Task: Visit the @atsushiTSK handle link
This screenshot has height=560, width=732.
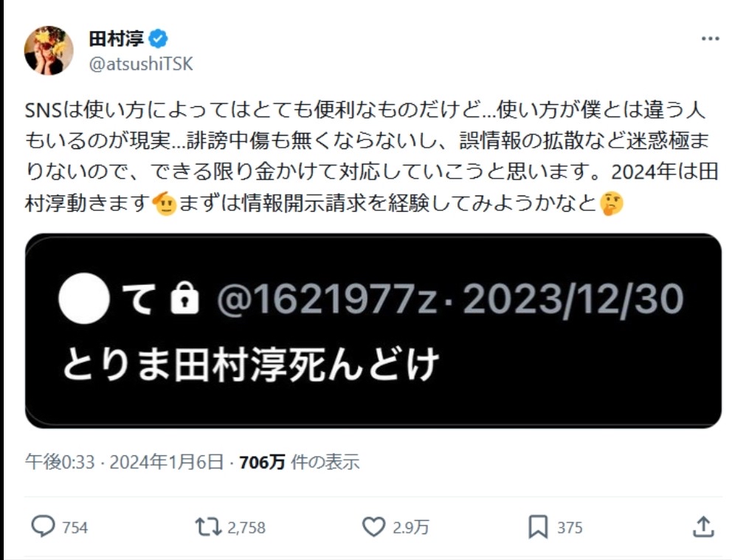Action: point(141,64)
